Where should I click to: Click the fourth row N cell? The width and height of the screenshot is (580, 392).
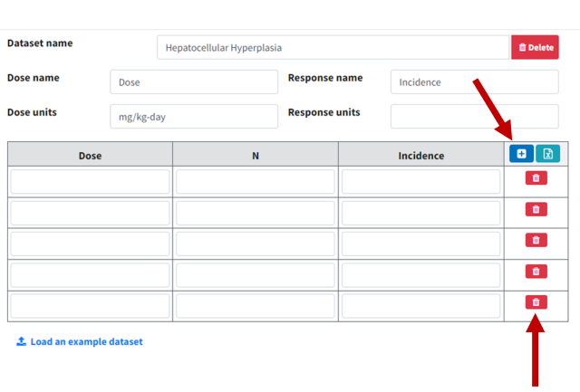(256, 275)
